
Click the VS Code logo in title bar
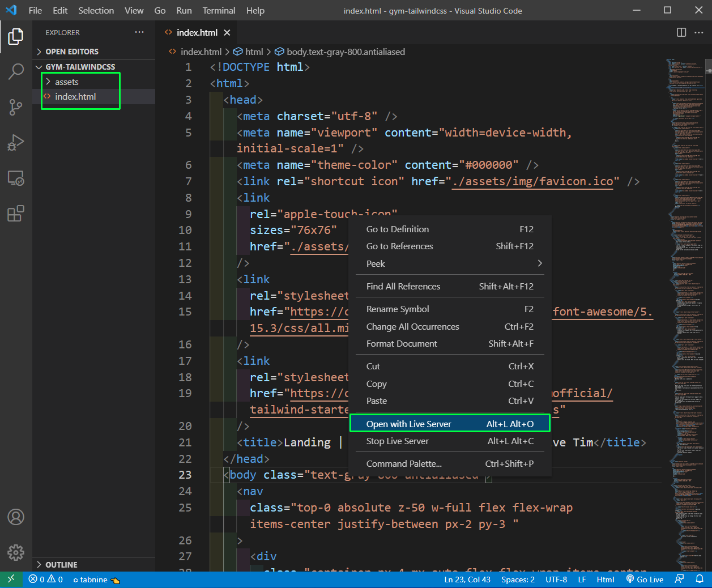click(x=11, y=10)
